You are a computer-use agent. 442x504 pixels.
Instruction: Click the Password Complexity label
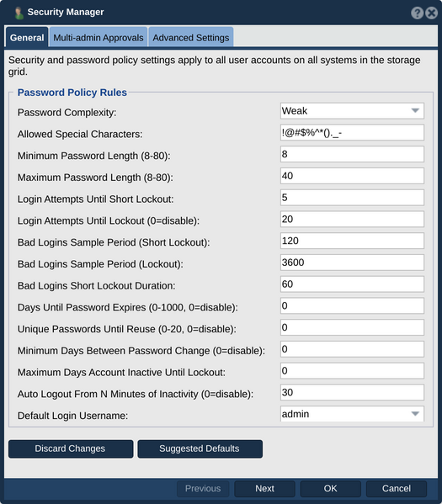67,113
